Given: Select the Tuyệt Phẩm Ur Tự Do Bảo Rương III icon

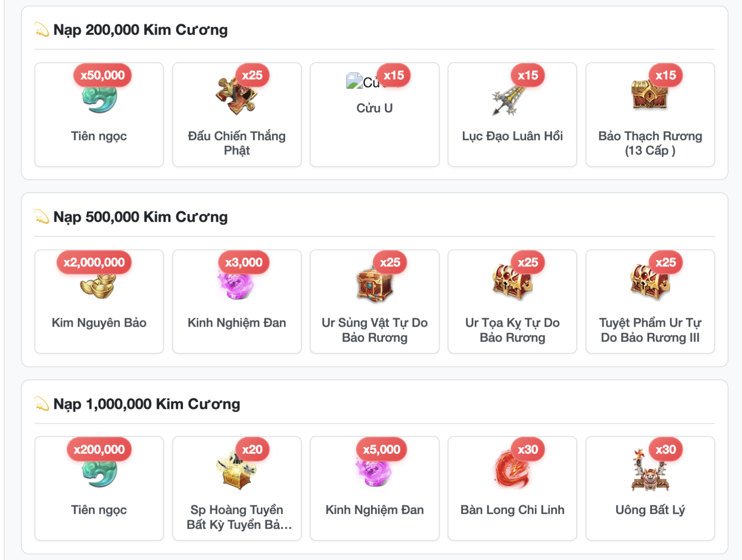Looking at the screenshot, I should tap(650, 282).
